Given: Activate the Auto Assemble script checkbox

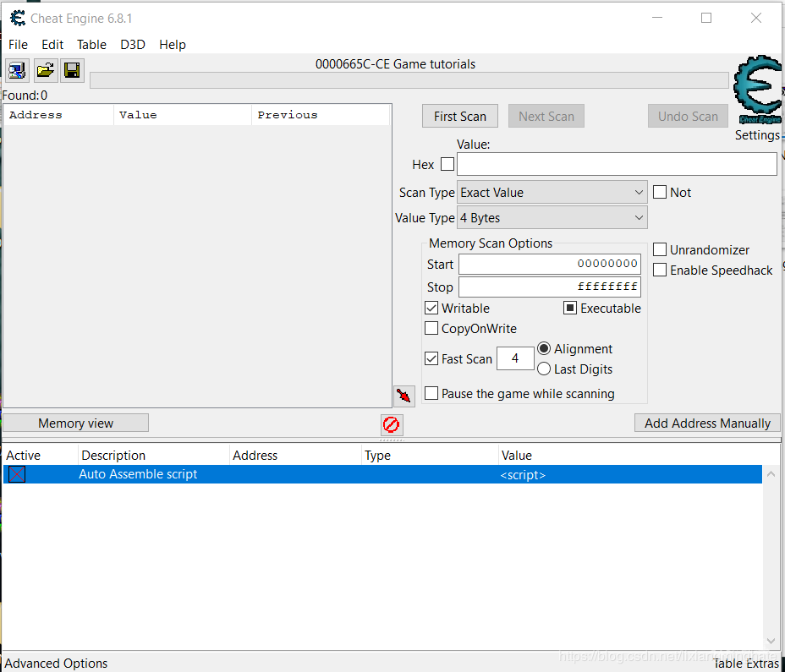Looking at the screenshot, I should (x=17, y=474).
